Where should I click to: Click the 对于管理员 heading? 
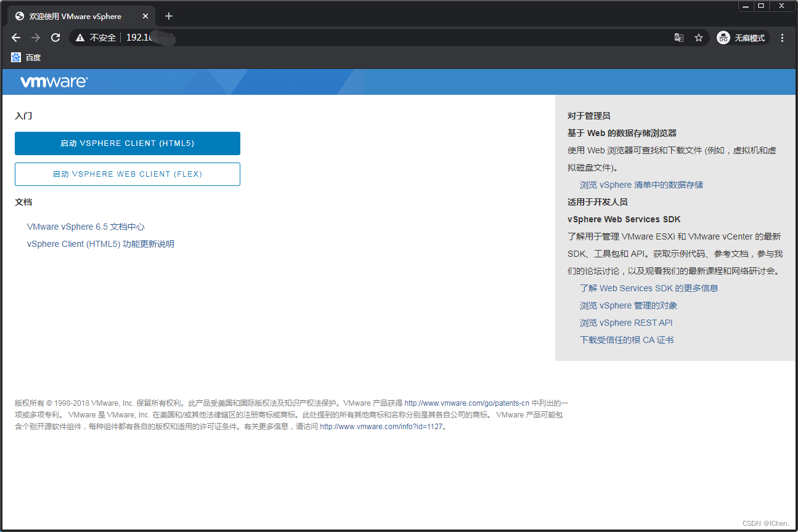tap(589, 116)
